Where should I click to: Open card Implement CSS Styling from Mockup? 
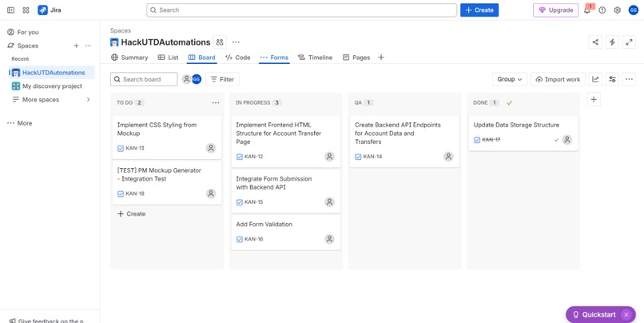pyautogui.click(x=167, y=138)
